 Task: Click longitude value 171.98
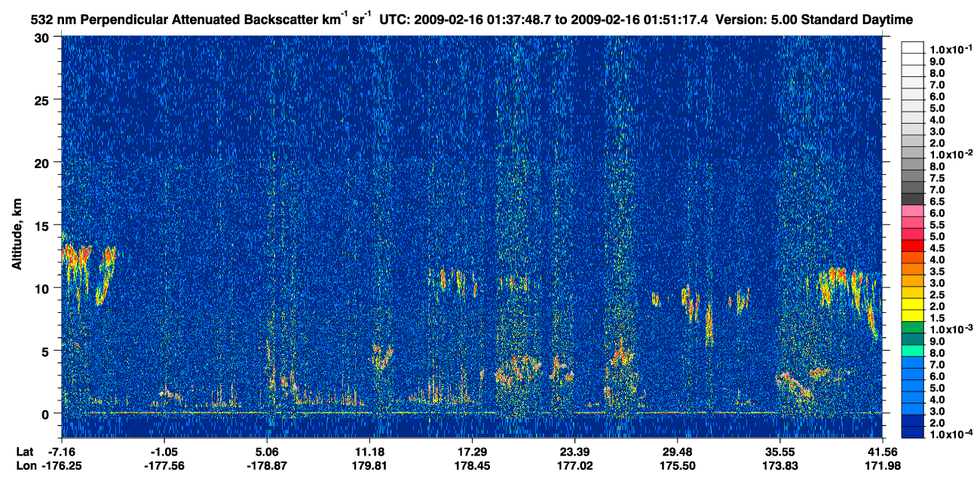pos(882,466)
